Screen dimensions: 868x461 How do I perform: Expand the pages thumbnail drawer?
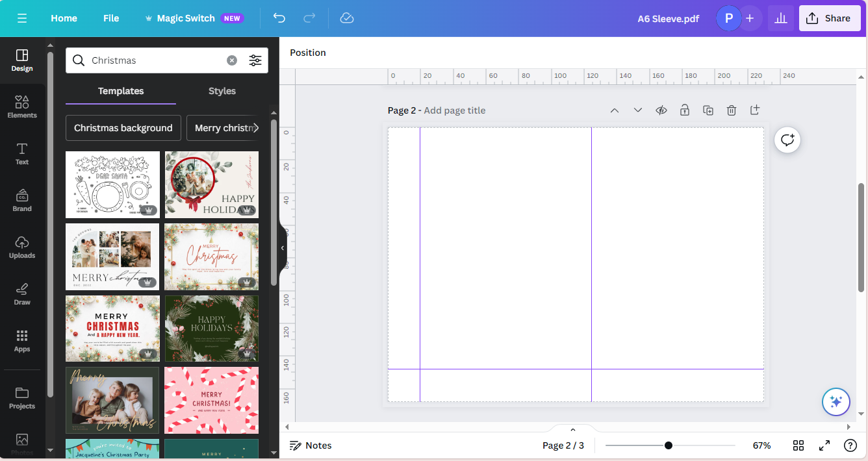572,429
